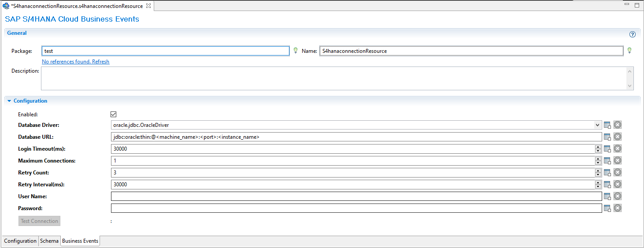The height and width of the screenshot is (248, 644).
Task: Click into the Name input field
Action: pos(471,51)
